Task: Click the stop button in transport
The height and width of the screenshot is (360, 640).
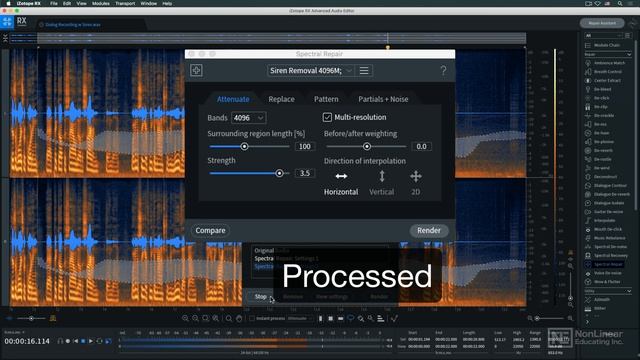Action: 83,341
